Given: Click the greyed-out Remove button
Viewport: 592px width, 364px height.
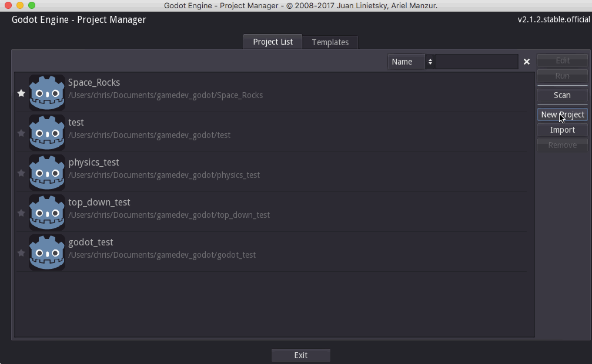Looking at the screenshot, I should 562,145.
